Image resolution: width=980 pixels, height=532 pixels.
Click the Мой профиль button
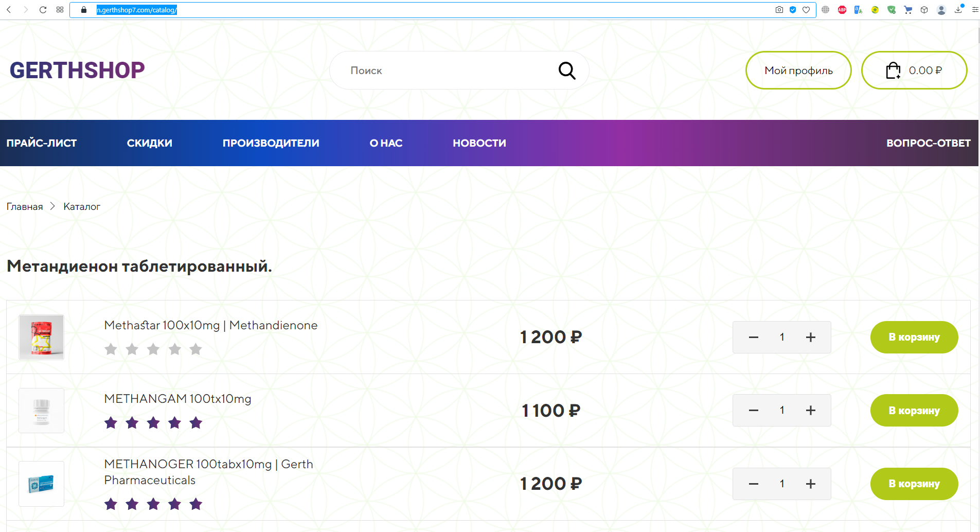pos(798,70)
